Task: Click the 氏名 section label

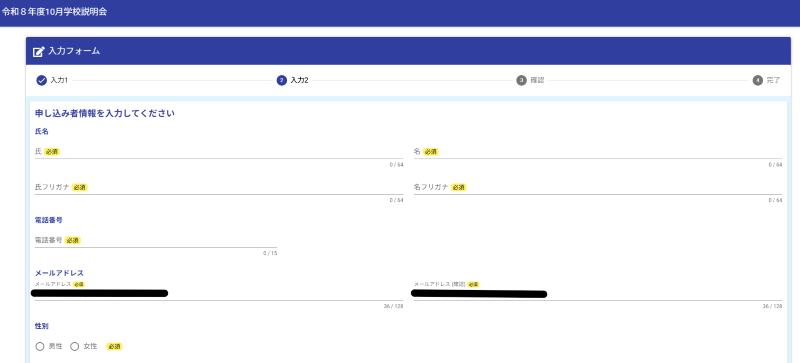Action: 41,132
